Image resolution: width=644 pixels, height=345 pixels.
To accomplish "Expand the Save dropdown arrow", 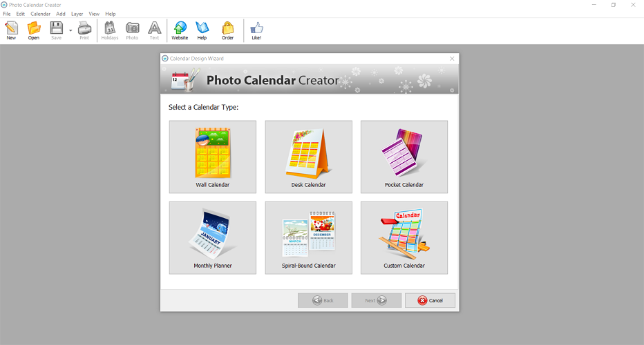I will pos(70,31).
